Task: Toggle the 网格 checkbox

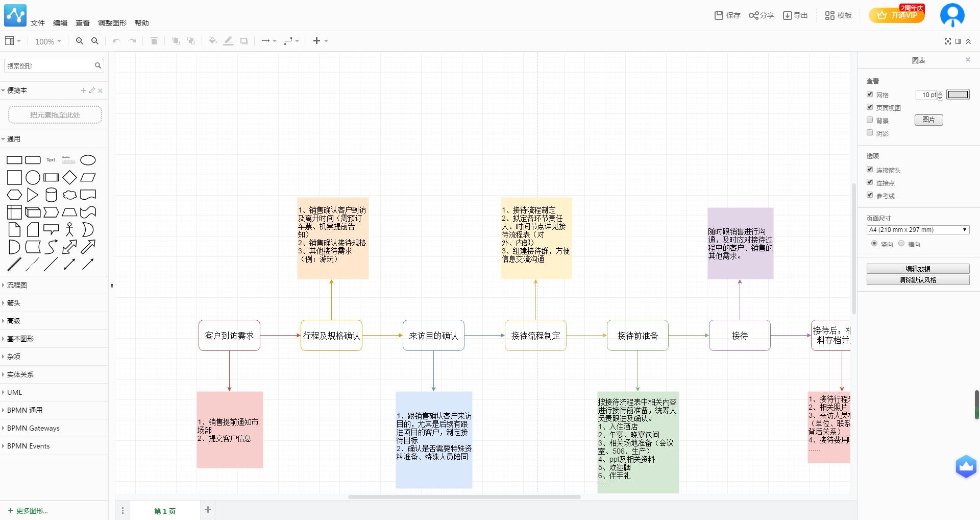Action: (x=870, y=94)
